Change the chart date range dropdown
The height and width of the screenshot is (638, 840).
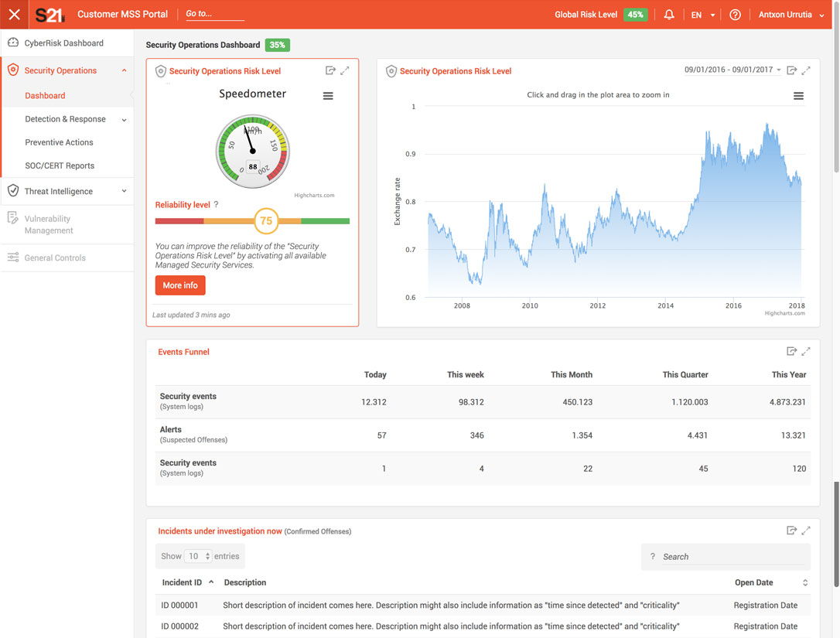point(732,70)
